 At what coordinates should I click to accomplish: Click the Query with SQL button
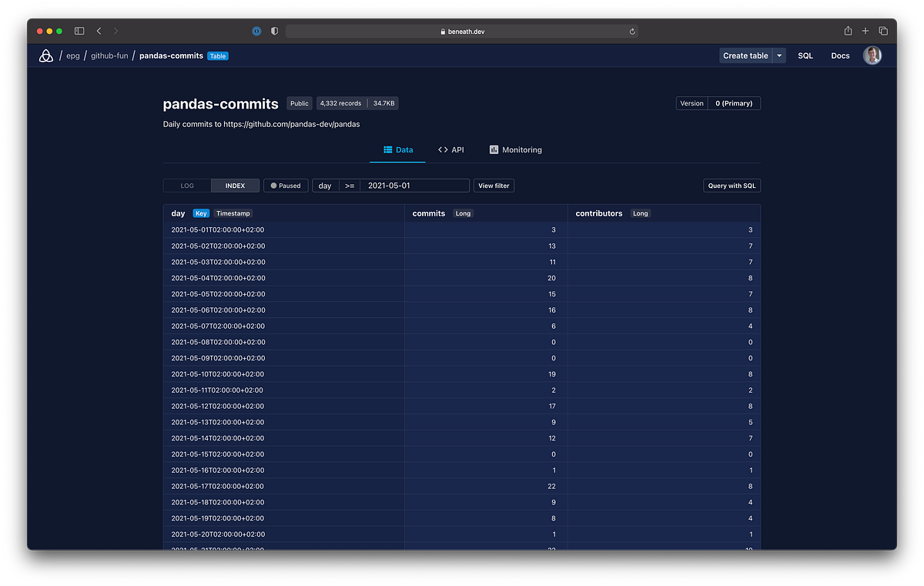[x=731, y=185]
